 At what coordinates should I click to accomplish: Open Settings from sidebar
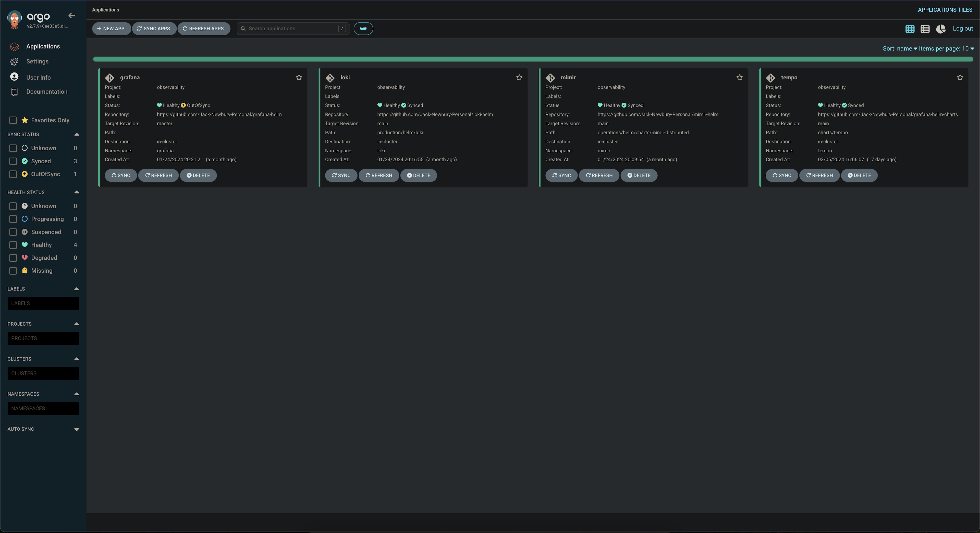(x=37, y=62)
